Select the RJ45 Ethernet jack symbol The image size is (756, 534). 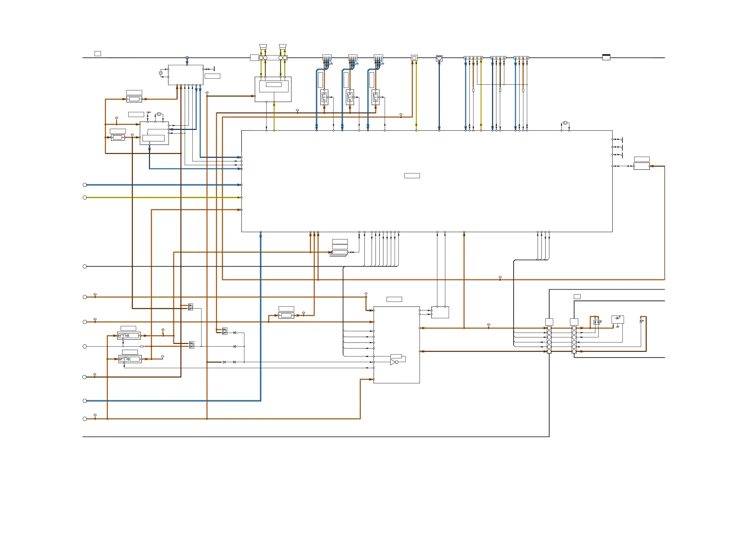point(439,58)
